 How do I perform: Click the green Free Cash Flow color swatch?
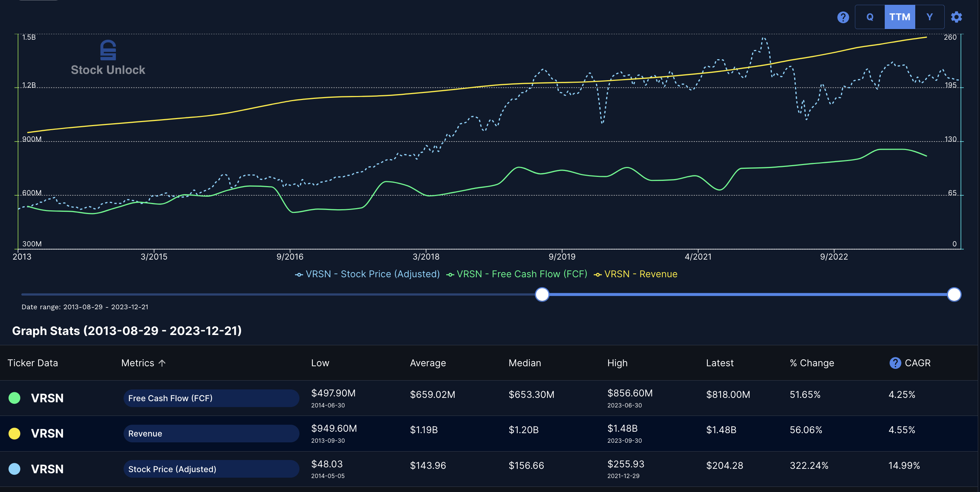pyautogui.click(x=14, y=398)
